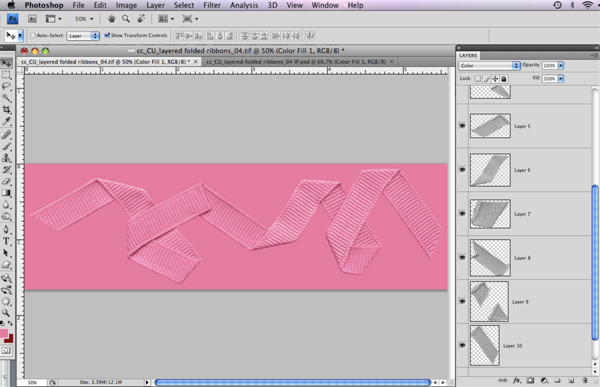Create new adjustment layer icon
Viewport: 600px width, 387px height.
pyautogui.click(x=544, y=380)
